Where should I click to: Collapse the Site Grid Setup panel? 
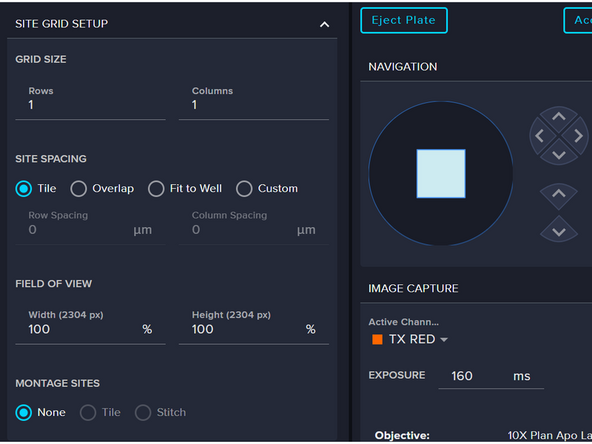[324, 25]
